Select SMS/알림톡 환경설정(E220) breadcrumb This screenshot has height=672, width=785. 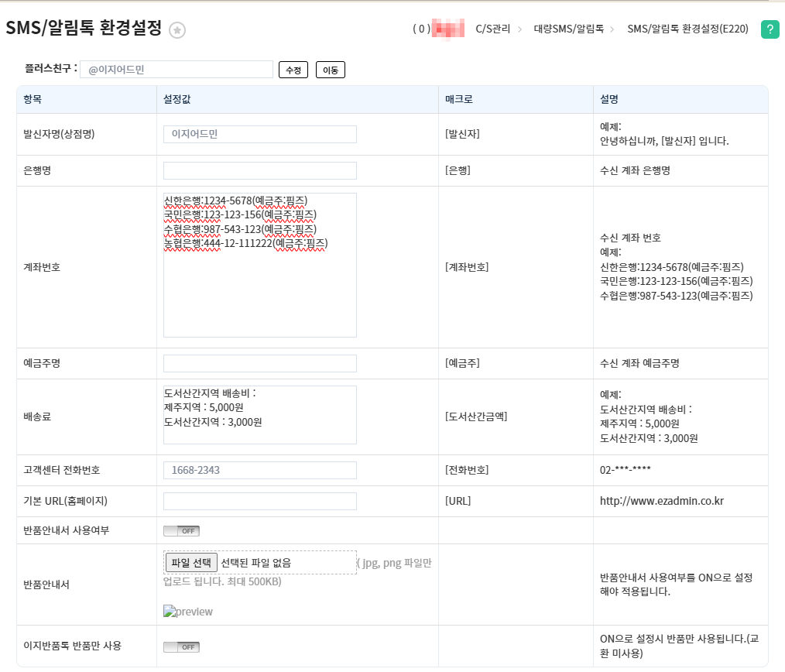point(687,29)
